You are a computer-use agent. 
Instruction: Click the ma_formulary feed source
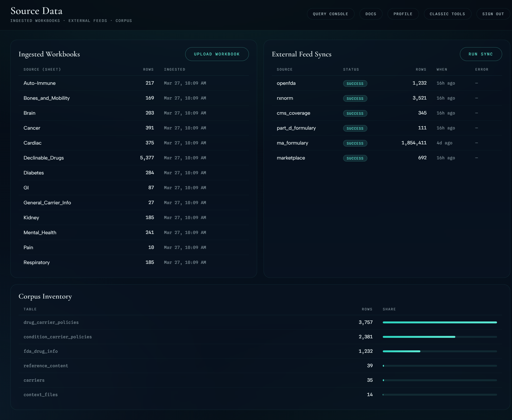tap(293, 143)
